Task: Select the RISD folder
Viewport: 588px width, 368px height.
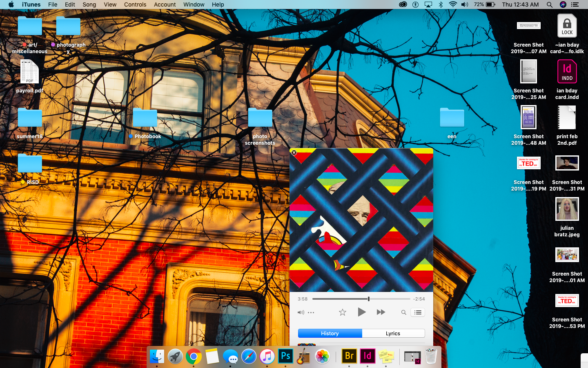Action: (30, 169)
